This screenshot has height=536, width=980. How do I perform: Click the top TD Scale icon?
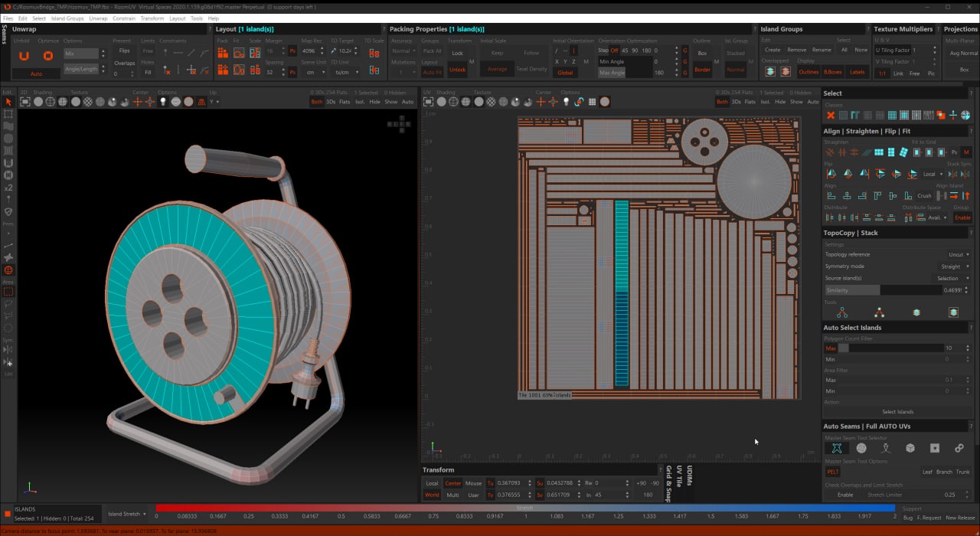click(x=374, y=53)
